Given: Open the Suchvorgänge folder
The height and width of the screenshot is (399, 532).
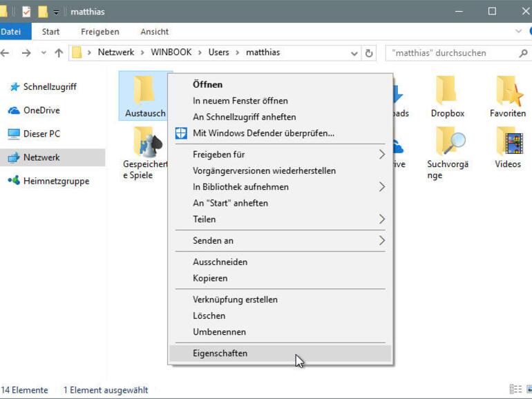Looking at the screenshot, I should [448, 153].
